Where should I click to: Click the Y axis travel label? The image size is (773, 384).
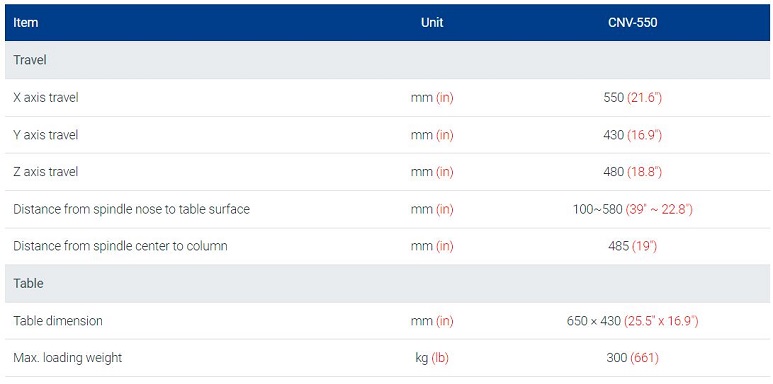46,135
